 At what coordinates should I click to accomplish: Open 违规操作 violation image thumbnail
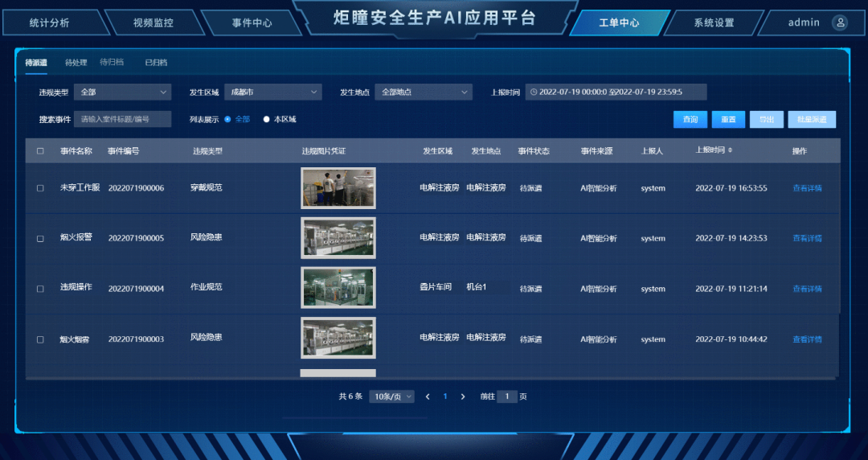(x=338, y=288)
